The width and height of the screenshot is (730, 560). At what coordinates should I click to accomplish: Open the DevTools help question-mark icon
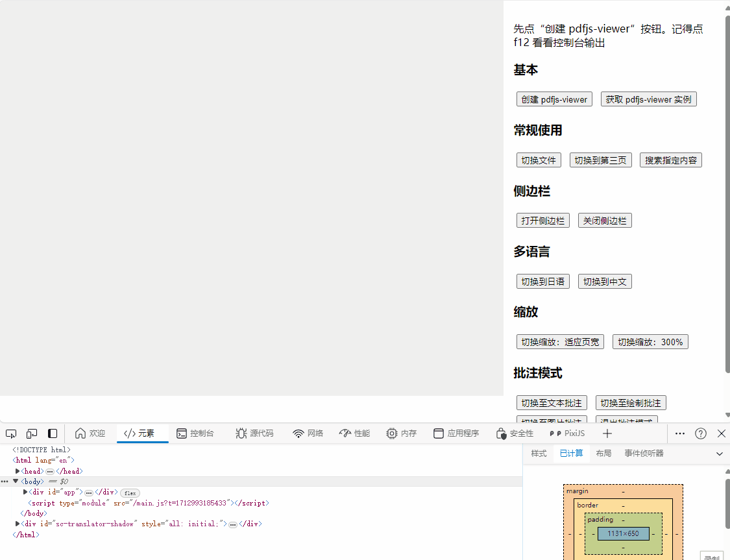pos(701,433)
